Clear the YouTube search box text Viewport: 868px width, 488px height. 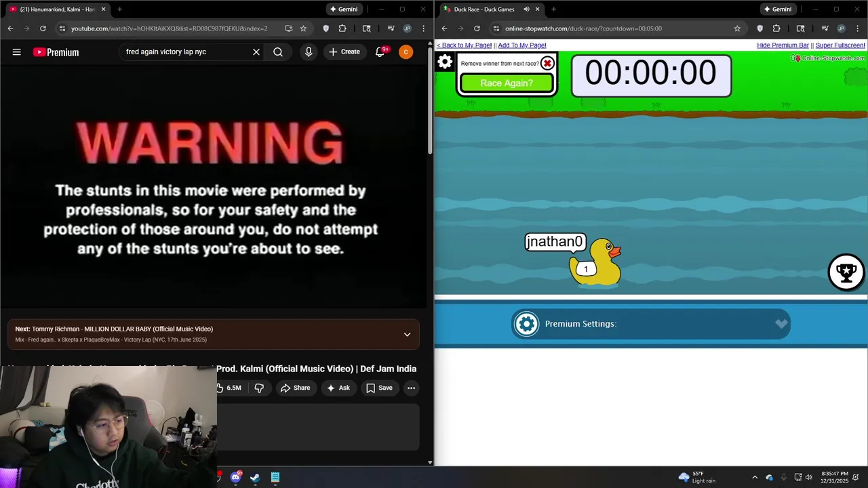point(256,52)
